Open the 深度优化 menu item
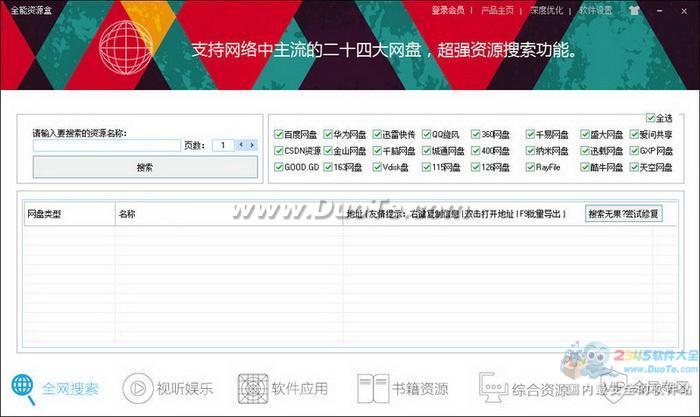The image size is (700, 417). pyautogui.click(x=546, y=10)
